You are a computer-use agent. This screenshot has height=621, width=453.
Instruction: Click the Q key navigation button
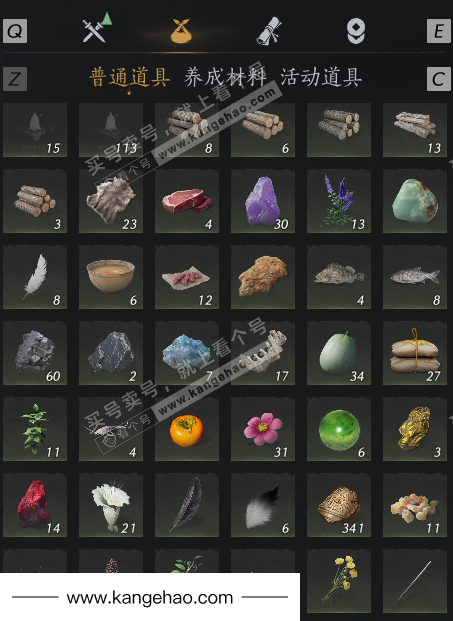[x=15, y=31]
